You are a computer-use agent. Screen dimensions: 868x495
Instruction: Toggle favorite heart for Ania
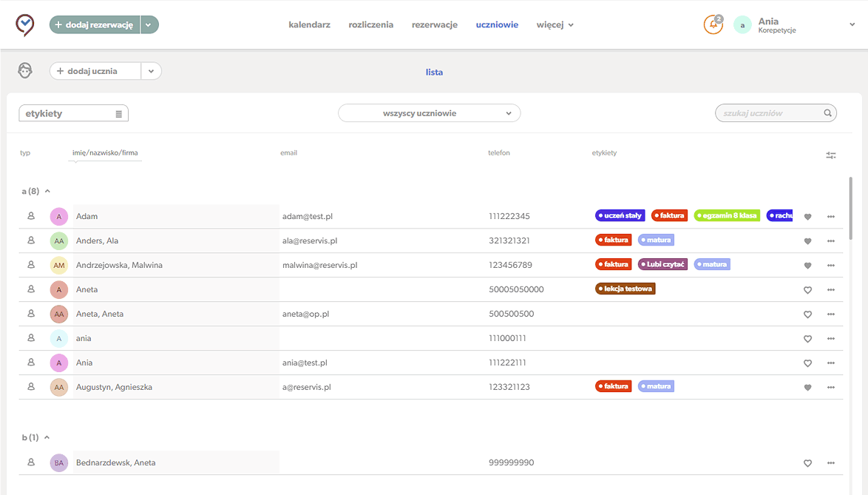tap(807, 363)
